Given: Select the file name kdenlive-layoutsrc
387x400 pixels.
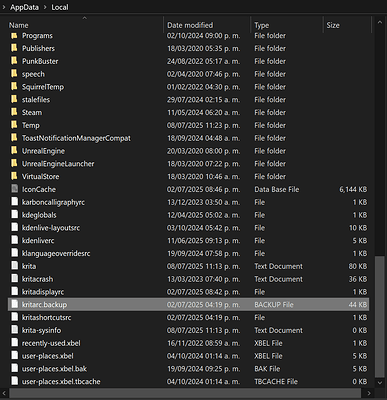Looking at the screenshot, I should click(51, 228).
